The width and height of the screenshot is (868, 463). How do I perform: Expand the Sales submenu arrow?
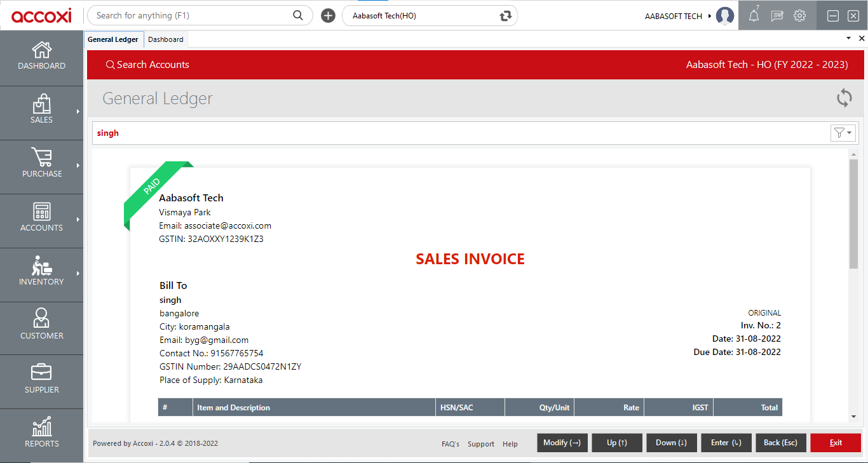[78, 112]
